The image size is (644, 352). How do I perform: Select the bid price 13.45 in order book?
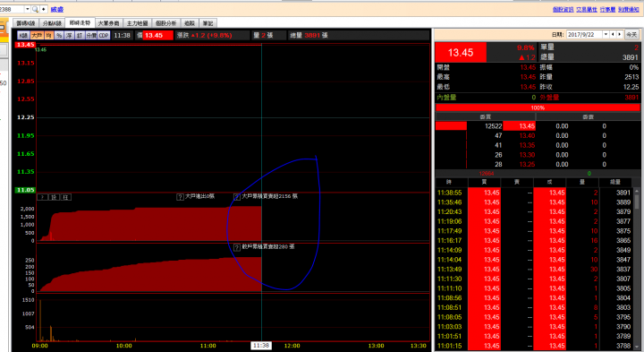[520, 126]
